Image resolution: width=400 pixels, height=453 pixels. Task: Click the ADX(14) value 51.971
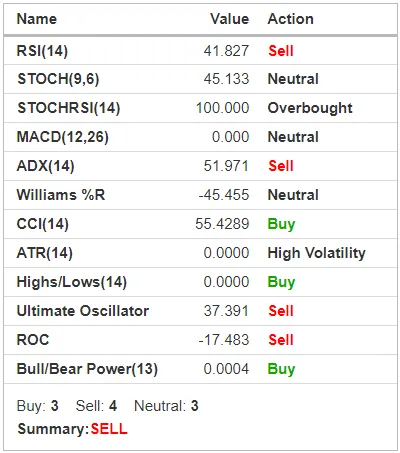[x=226, y=166]
